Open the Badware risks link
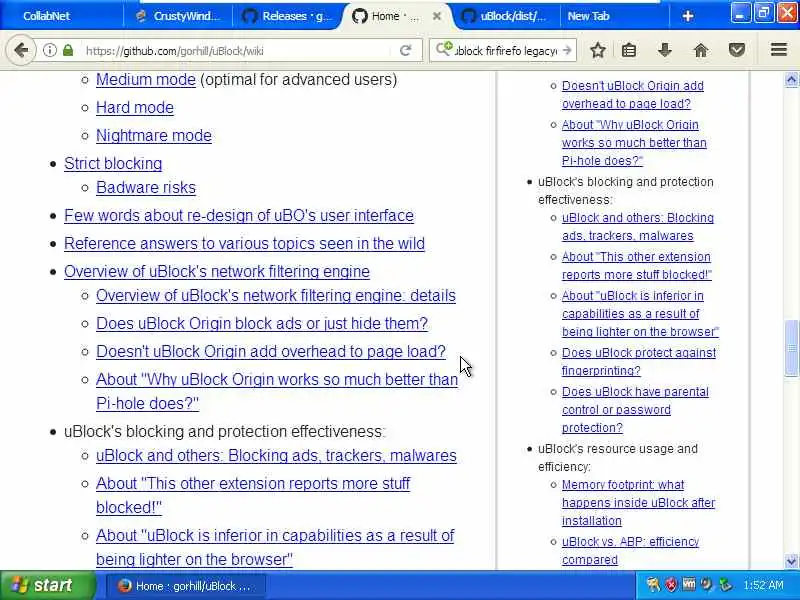This screenshot has width=800, height=600. click(x=146, y=188)
